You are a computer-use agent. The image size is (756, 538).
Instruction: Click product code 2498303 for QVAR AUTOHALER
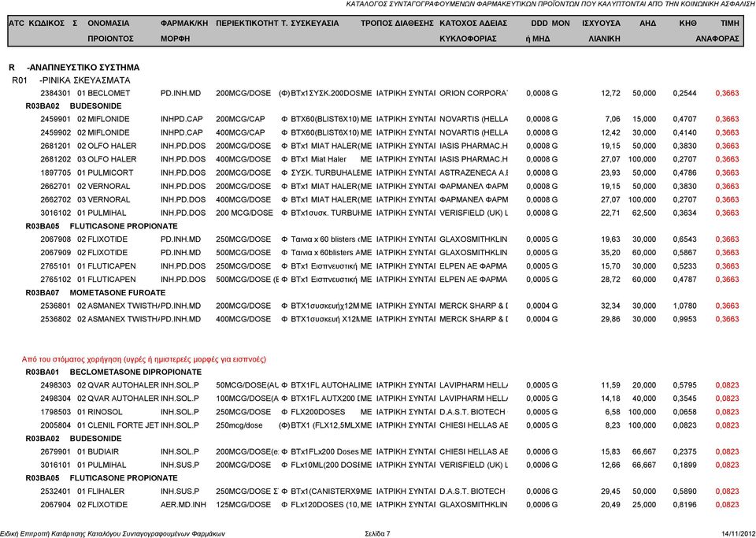pyautogui.click(x=55, y=385)
